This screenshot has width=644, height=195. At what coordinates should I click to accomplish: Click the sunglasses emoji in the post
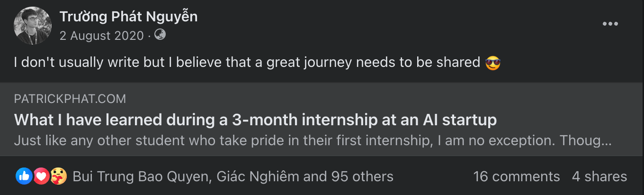[x=493, y=63]
